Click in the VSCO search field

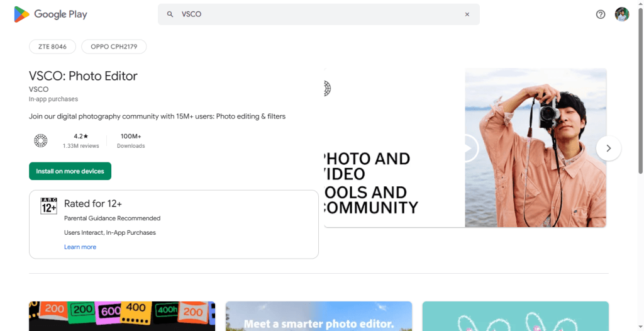pos(318,14)
